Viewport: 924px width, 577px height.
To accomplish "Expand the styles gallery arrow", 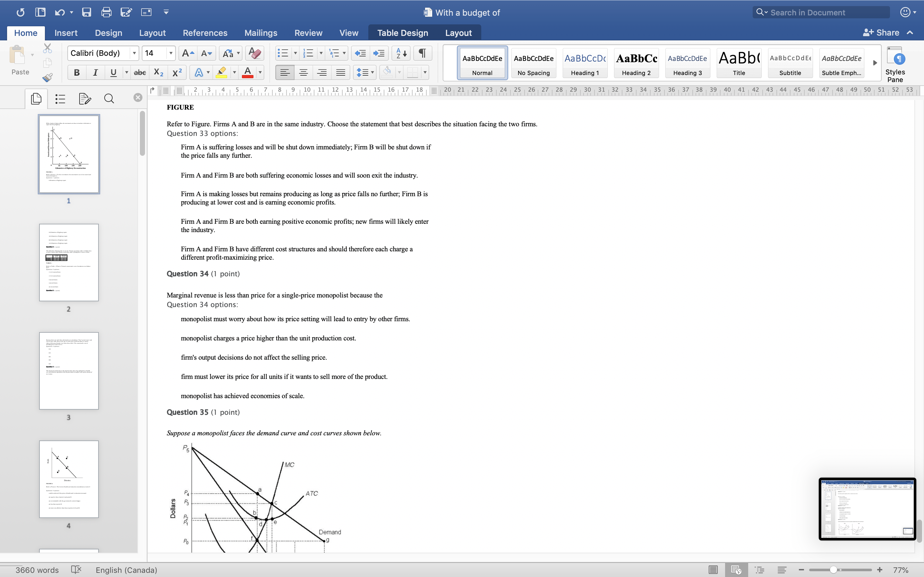I will click(x=875, y=63).
